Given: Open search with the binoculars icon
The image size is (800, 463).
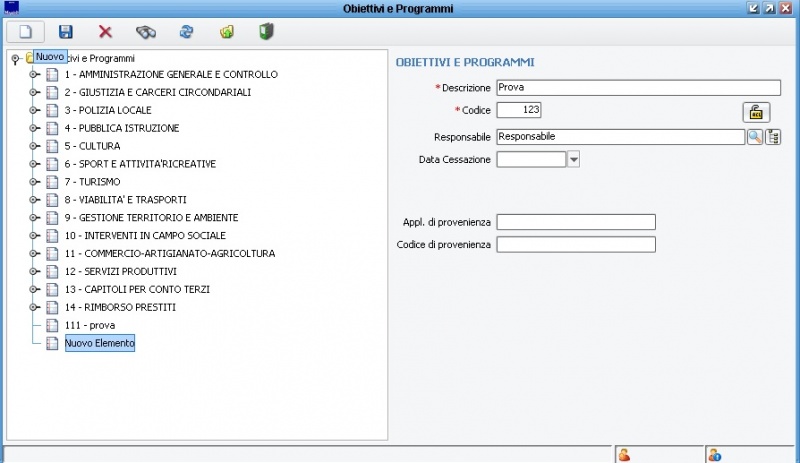Looking at the screenshot, I should 146,32.
